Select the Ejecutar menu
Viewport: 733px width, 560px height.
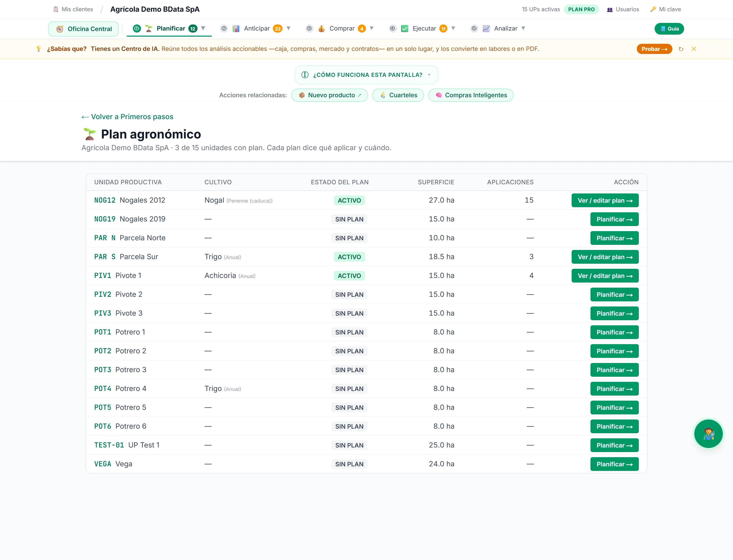click(422, 29)
